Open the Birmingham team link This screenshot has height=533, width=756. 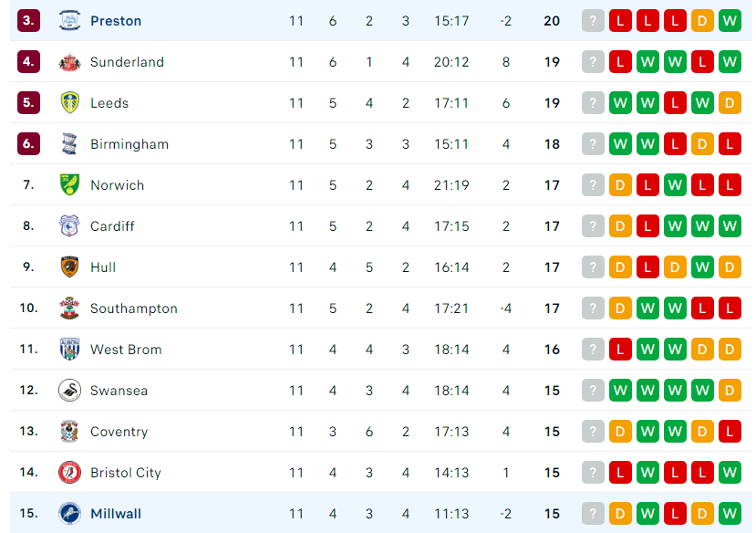pos(129,144)
